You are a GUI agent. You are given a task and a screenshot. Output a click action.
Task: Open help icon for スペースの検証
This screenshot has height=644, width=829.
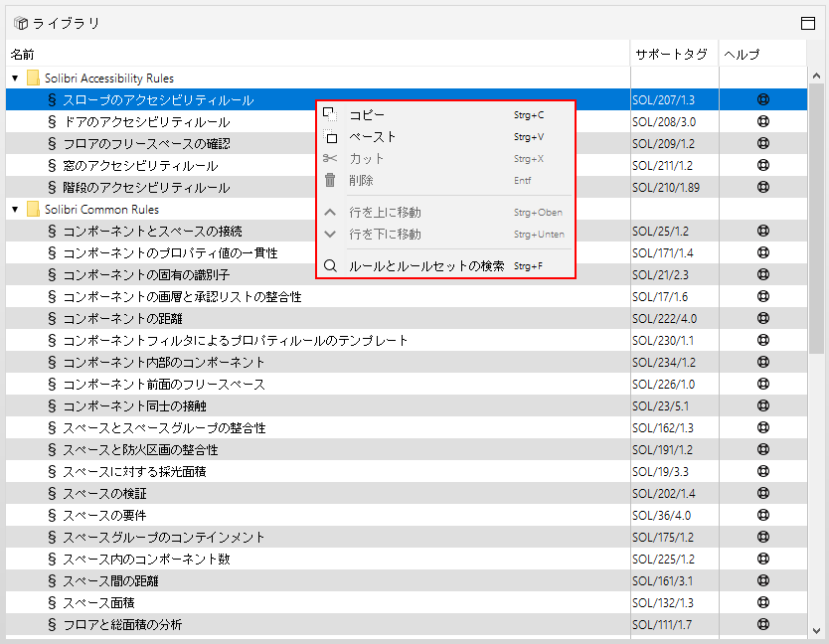(763, 493)
